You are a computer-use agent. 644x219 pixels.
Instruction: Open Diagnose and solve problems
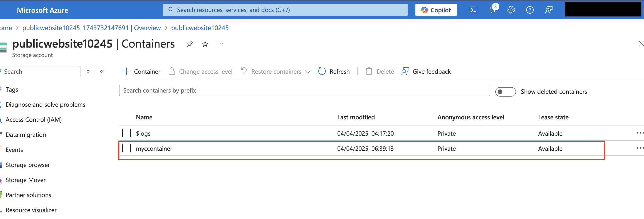coord(45,105)
